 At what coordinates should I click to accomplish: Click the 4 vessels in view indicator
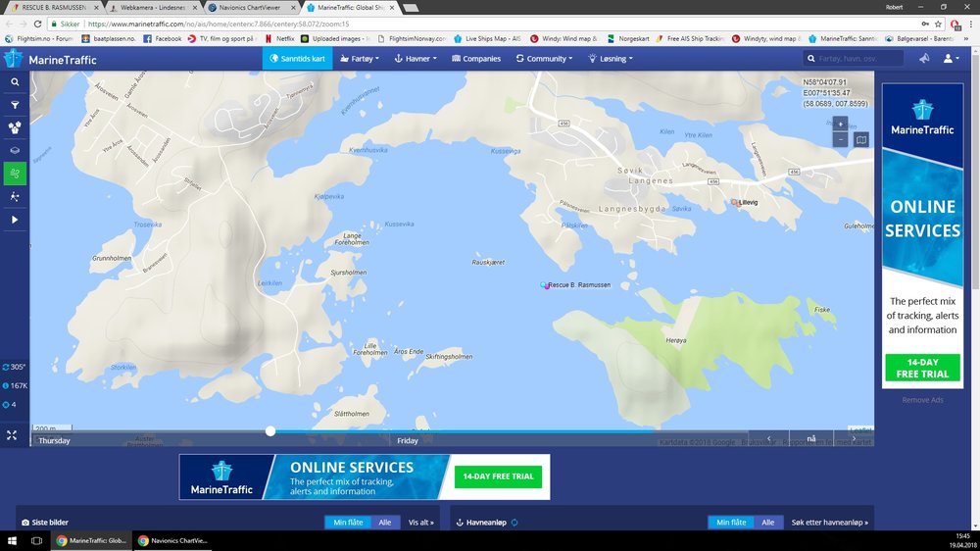click(x=10, y=405)
